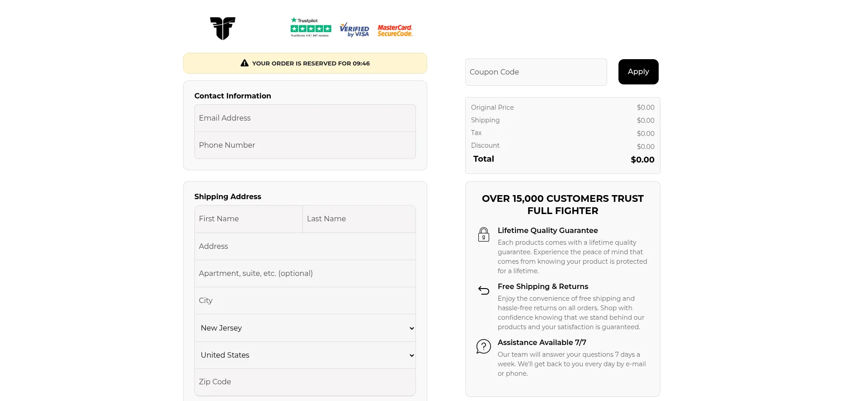Click the warning triangle icon in reservation banner
Image resolution: width=868 pixels, height=401 pixels.
pos(245,63)
